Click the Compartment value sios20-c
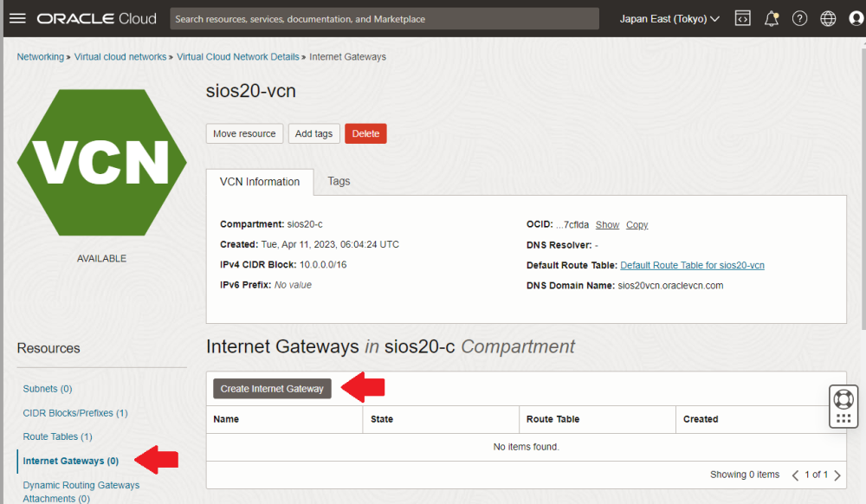866x504 pixels. (305, 224)
